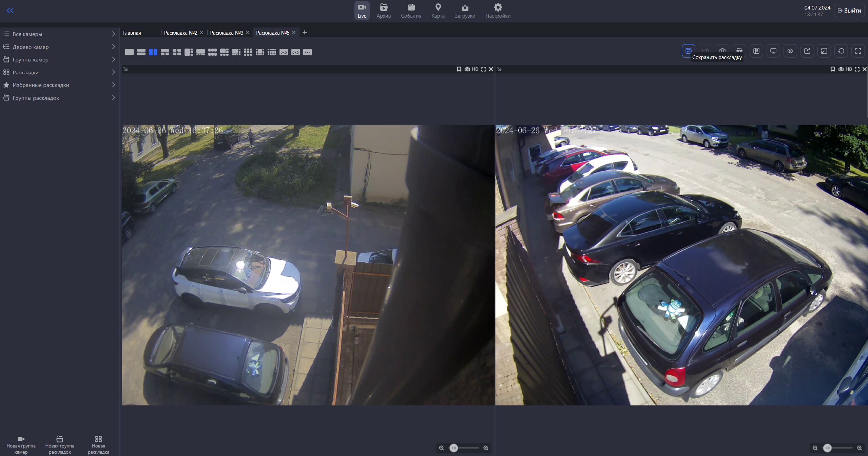
Task: Open the События section
Action: (x=411, y=10)
